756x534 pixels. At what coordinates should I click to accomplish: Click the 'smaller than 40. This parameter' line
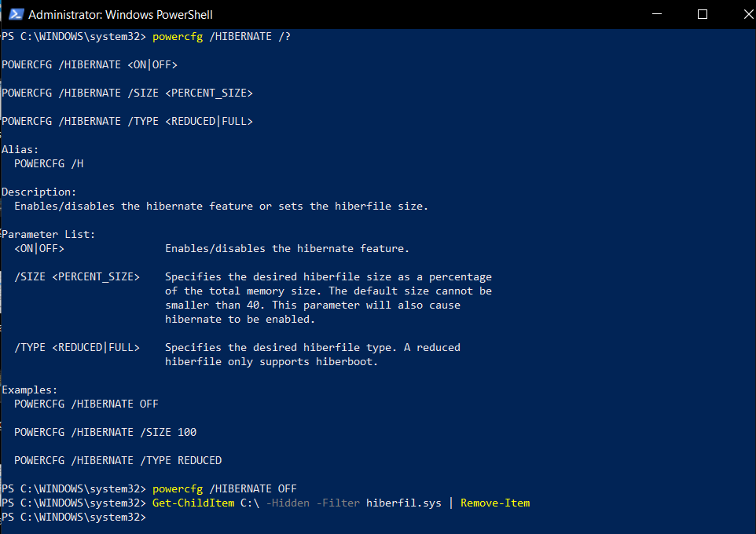click(x=313, y=305)
